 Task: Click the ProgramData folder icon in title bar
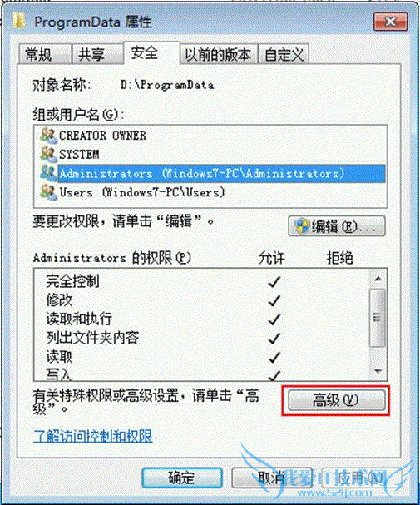[x=20, y=22]
